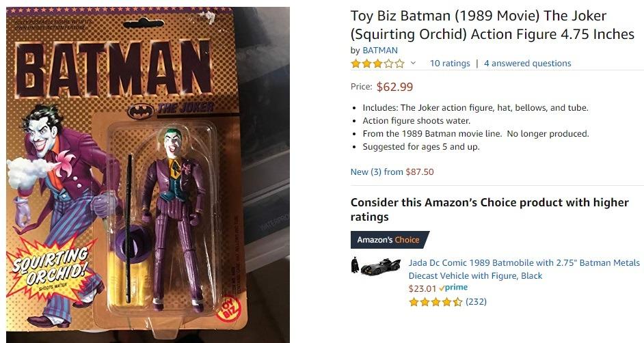Open the (232) review count link
This screenshot has width=644, height=343.
(476, 301)
